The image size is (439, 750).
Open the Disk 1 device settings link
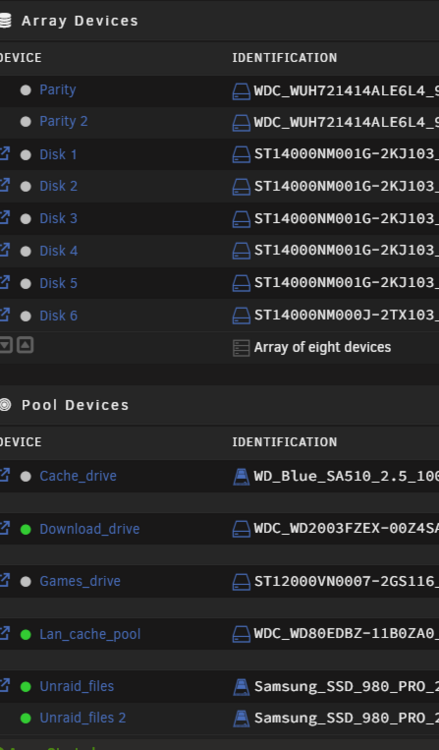pyautogui.click(x=58, y=154)
